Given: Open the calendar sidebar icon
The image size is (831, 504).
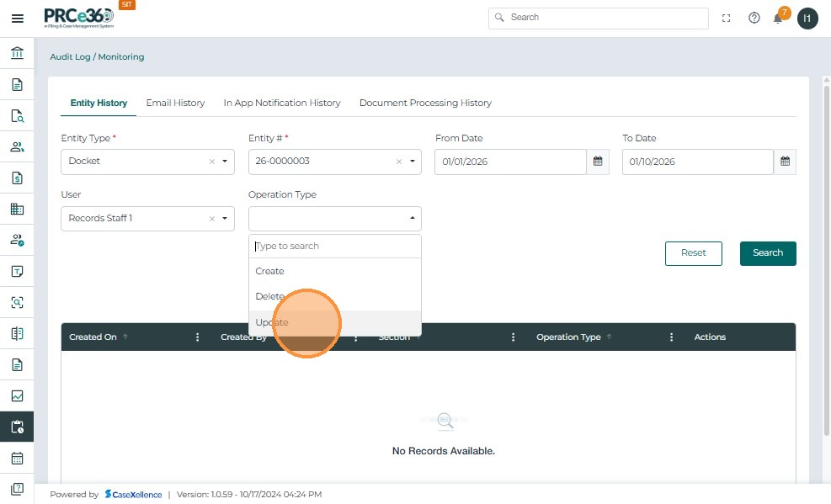Looking at the screenshot, I should coord(17,458).
